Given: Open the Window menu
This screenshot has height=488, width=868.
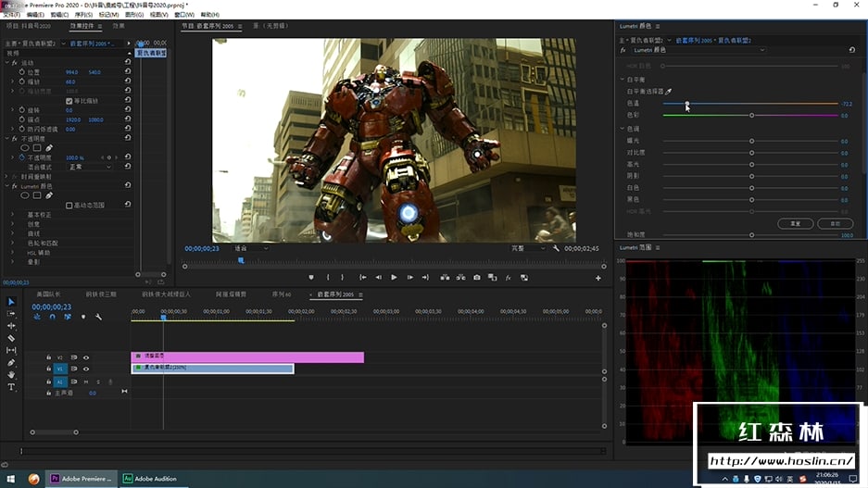Looking at the screenshot, I should [184, 15].
